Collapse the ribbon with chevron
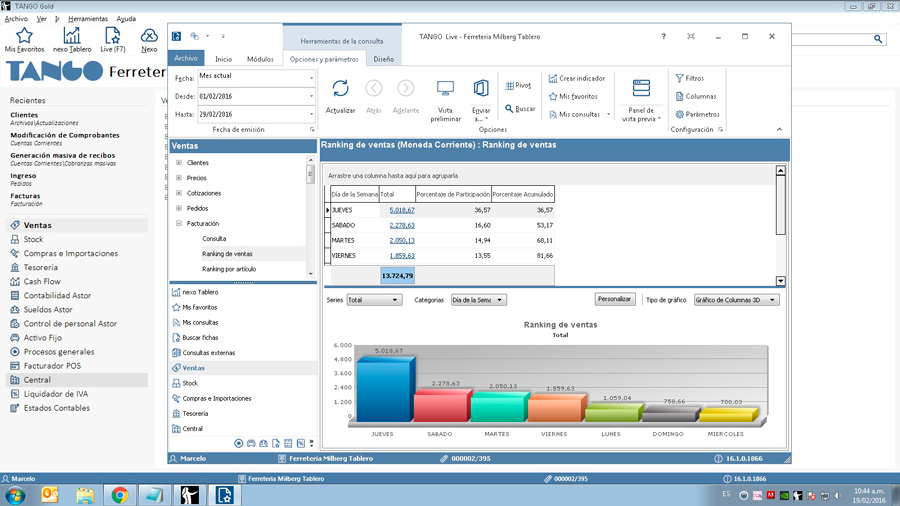 point(779,129)
